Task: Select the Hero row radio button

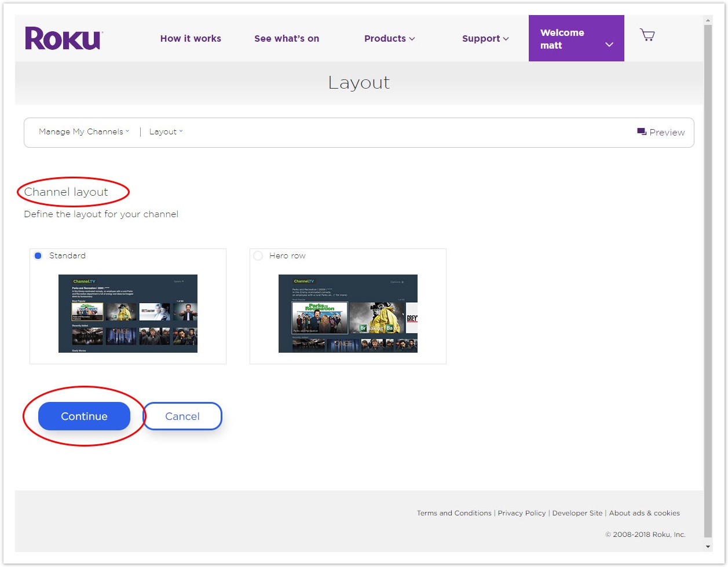Action: [x=258, y=255]
